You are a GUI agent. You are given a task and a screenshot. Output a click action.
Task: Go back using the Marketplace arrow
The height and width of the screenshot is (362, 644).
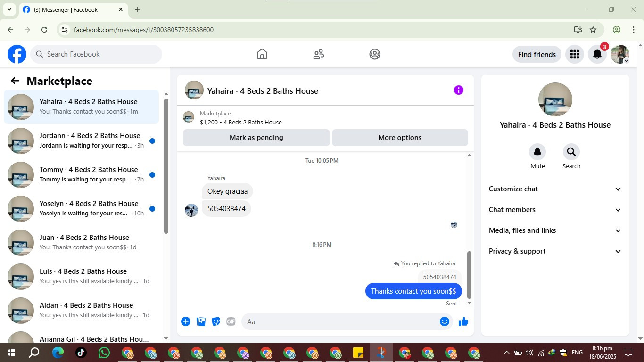[15, 81]
